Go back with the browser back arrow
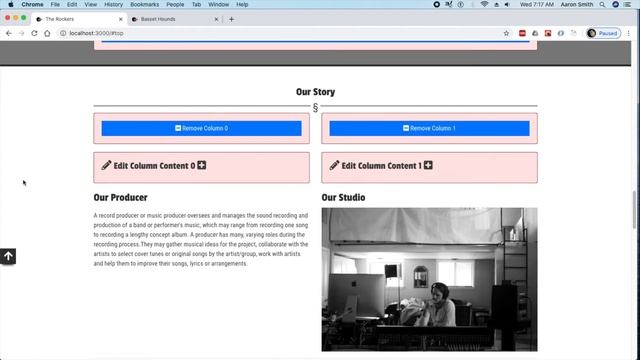640x360 pixels. pos(9,33)
